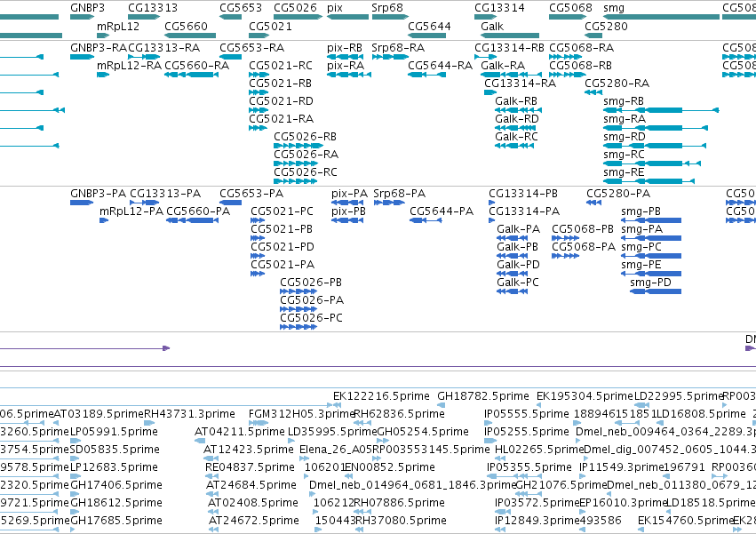Click the CG5280-RA transcript label
This screenshot has width=756, height=534.
point(617,84)
